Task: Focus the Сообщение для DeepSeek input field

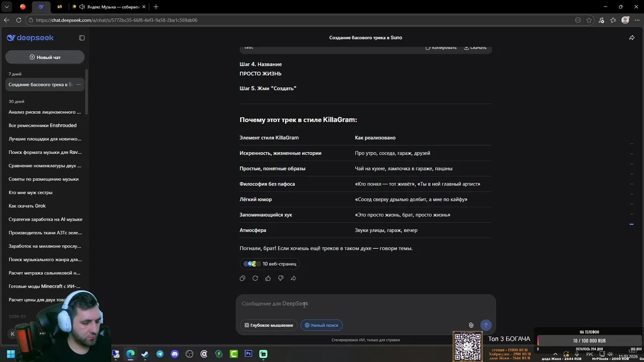Action: [x=366, y=304]
